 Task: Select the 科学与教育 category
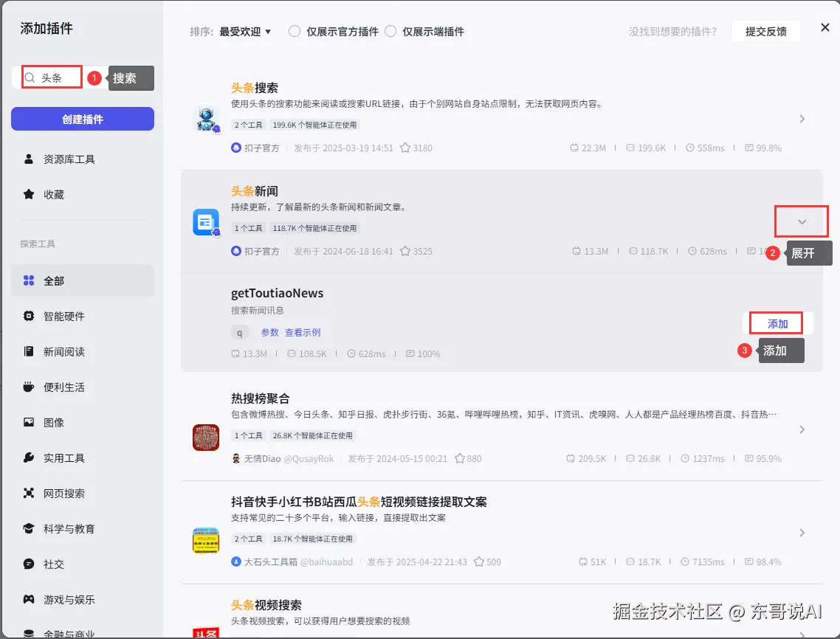[x=83, y=528]
